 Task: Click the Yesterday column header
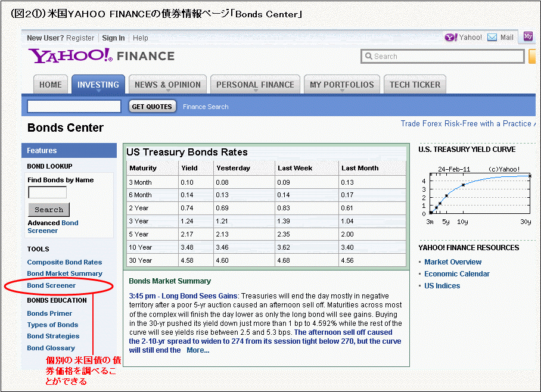point(233,168)
